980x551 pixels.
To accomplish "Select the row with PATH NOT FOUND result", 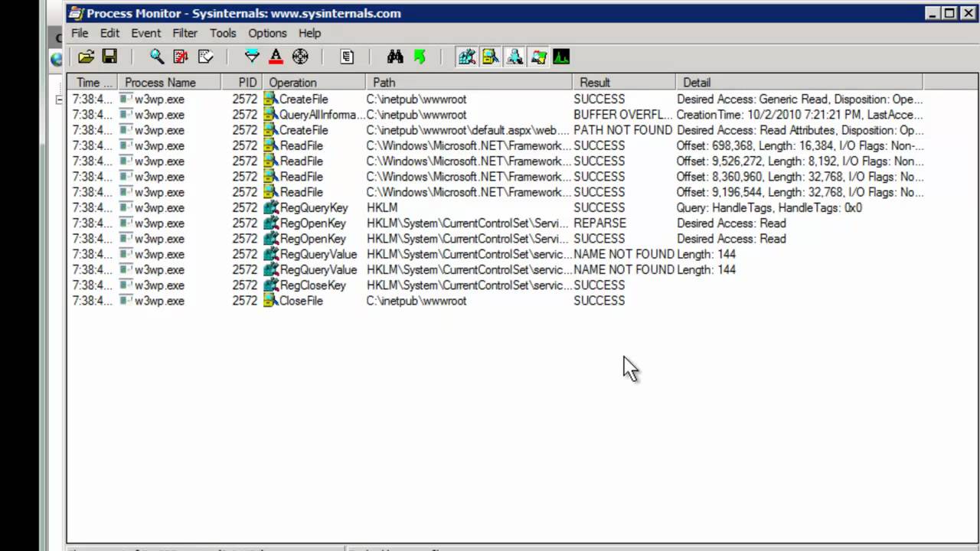I will (495, 130).
